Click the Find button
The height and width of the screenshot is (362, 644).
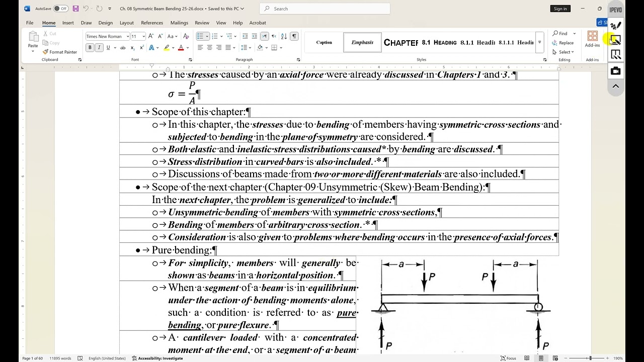point(560,34)
